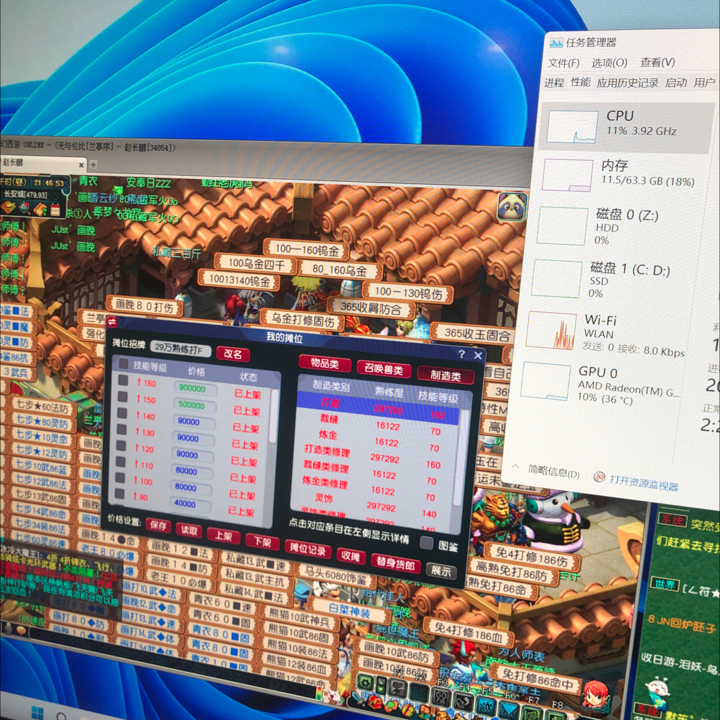Switch to the 应用历史记录 tab
Viewport: 720px width, 720px height.
(x=627, y=83)
